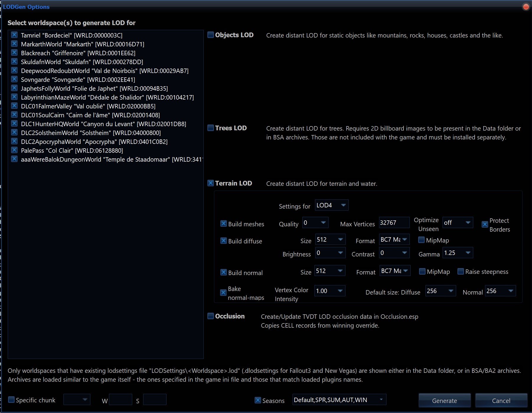Enable the Trees LOD checkbox
532x413 pixels.
pos(210,128)
